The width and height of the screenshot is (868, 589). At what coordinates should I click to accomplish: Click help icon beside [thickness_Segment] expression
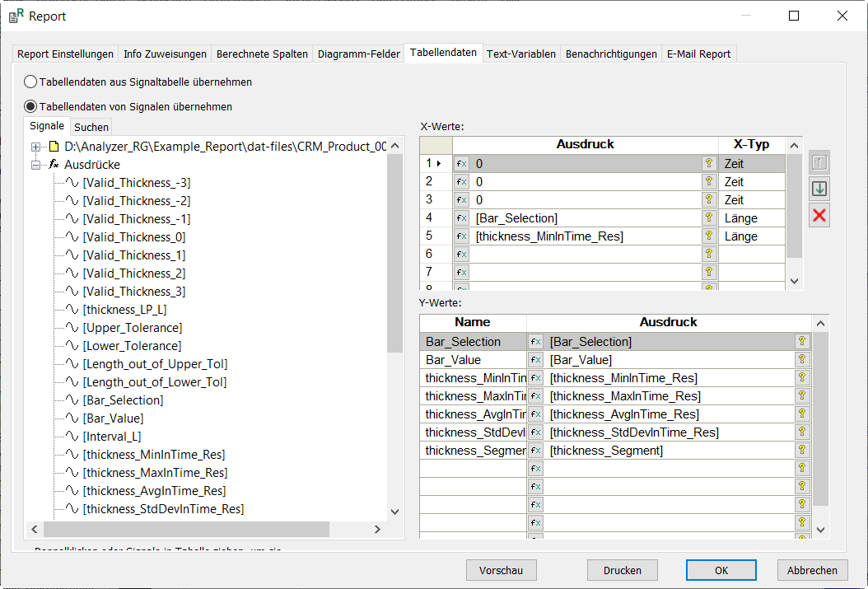point(801,451)
